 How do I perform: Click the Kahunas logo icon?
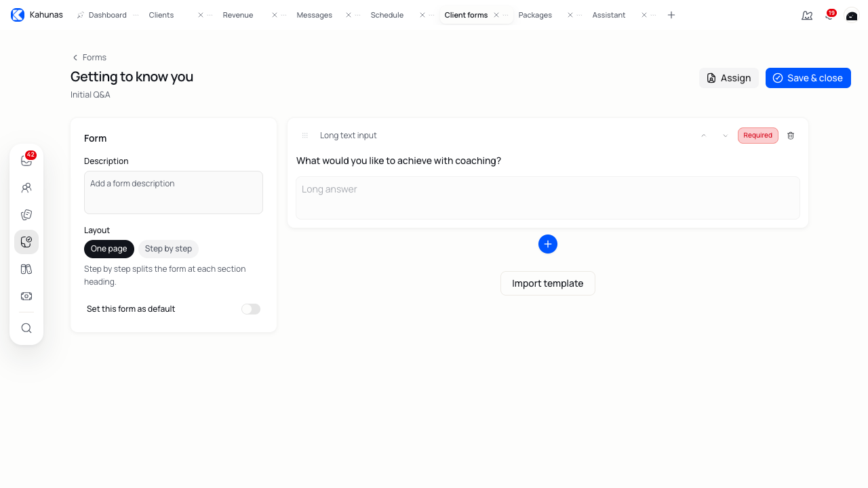(18, 15)
